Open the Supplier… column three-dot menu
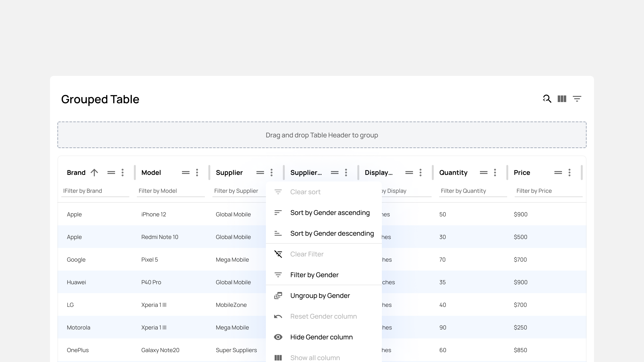 tap(346, 173)
